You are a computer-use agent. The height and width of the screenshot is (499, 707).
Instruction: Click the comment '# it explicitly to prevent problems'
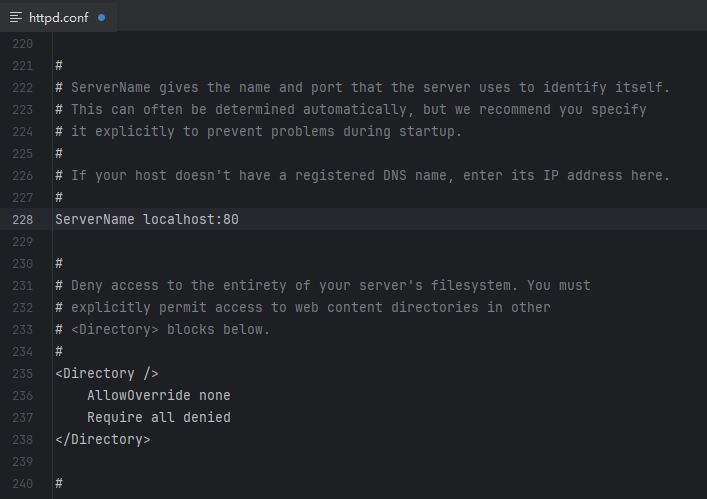[x=258, y=132]
